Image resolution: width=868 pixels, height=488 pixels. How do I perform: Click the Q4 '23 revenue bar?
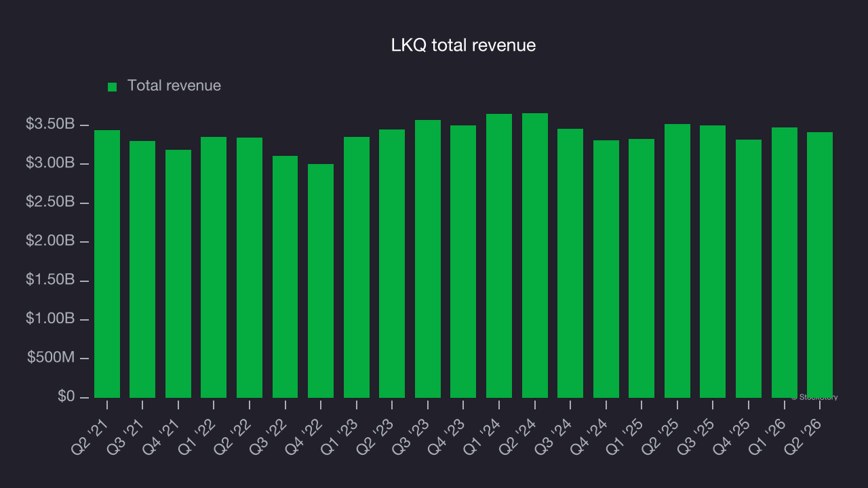click(463, 262)
